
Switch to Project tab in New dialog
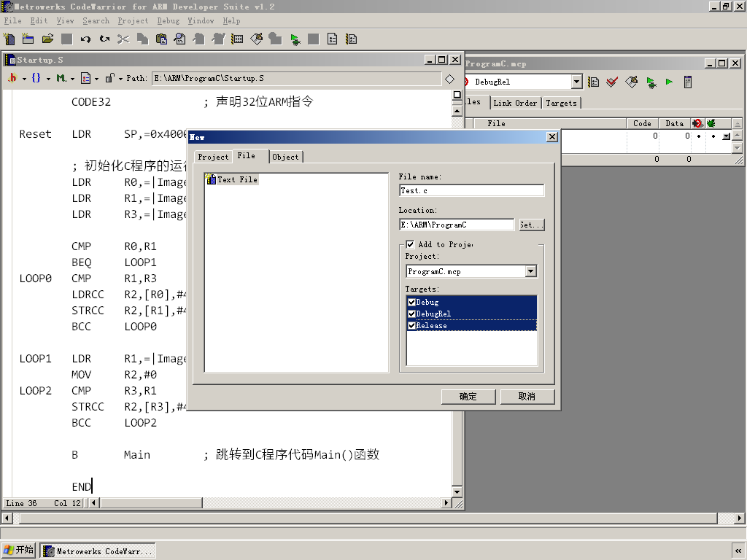pos(213,157)
